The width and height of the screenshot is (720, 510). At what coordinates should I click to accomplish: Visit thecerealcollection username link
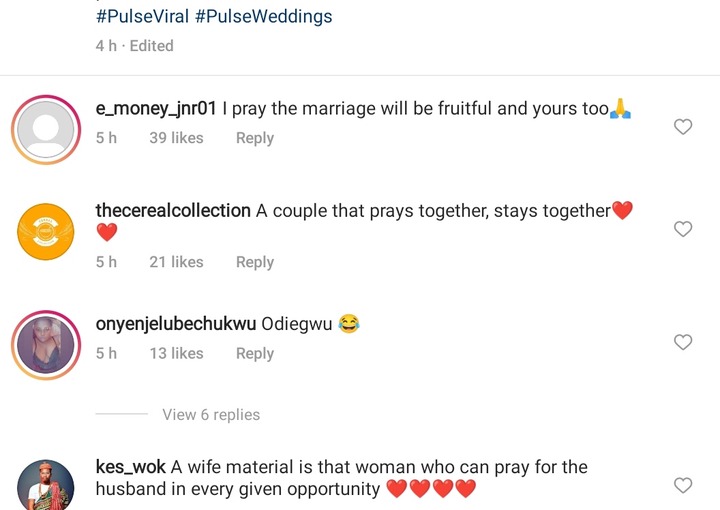tap(172, 210)
